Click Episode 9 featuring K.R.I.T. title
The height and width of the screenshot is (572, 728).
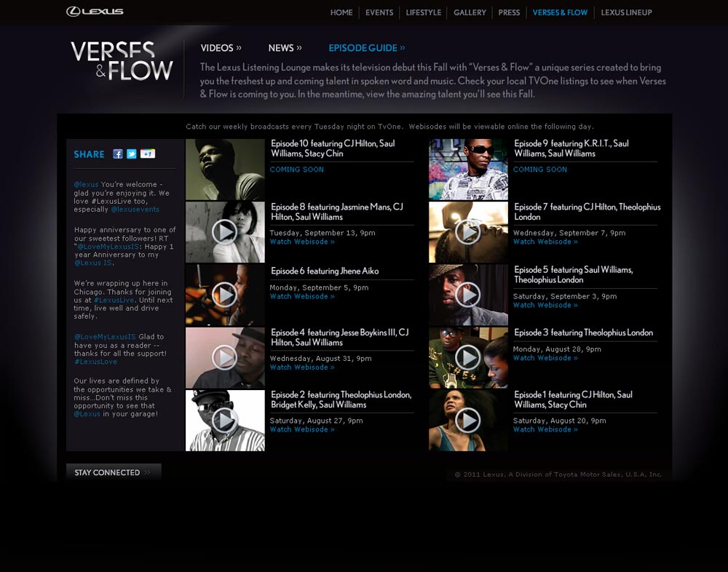pos(571,148)
